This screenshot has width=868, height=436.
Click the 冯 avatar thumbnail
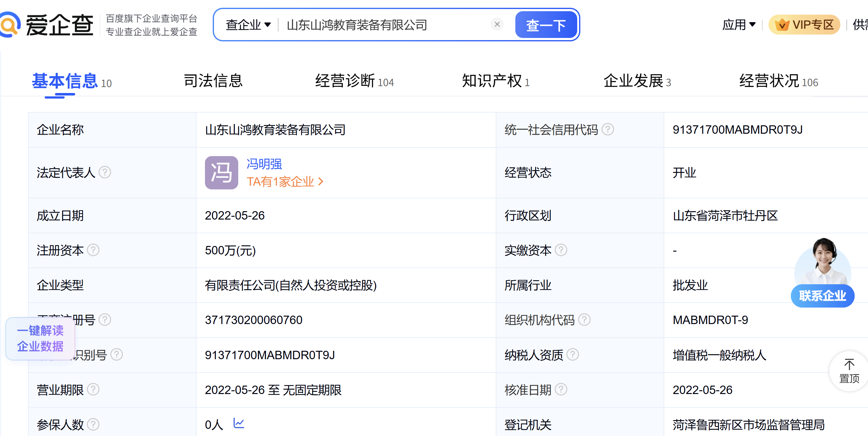click(221, 173)
